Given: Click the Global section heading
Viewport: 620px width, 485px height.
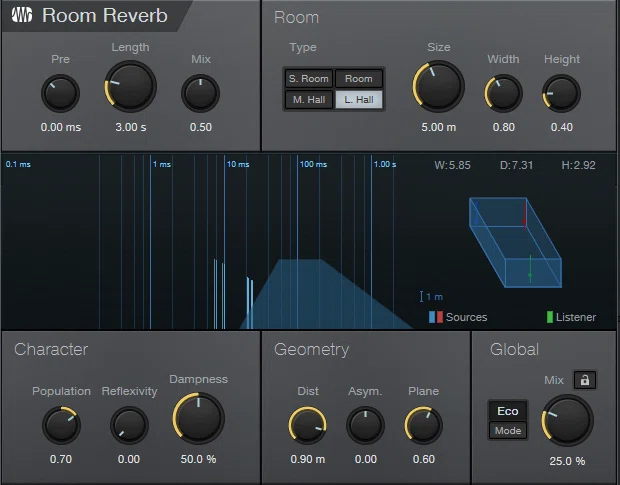Looking at the screenshot, I should (x=514, y=349).
